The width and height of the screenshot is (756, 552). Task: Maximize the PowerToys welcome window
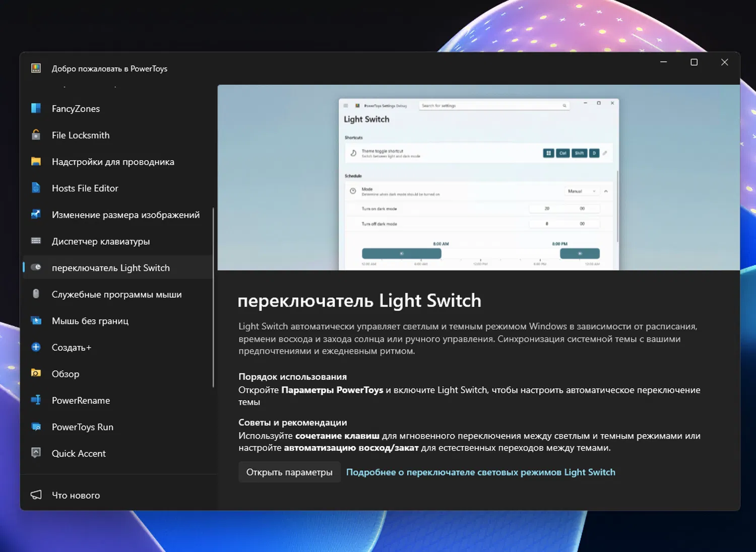click(694, 62)
